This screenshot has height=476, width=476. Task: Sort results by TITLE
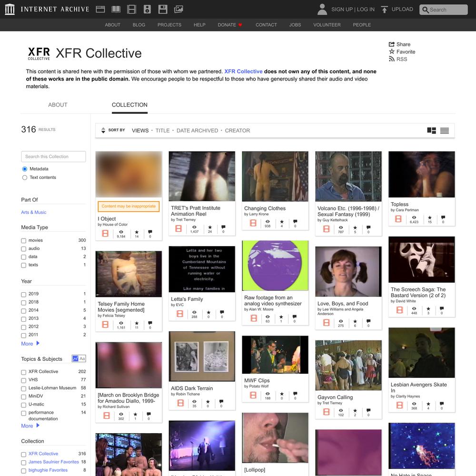click(163, 130)
